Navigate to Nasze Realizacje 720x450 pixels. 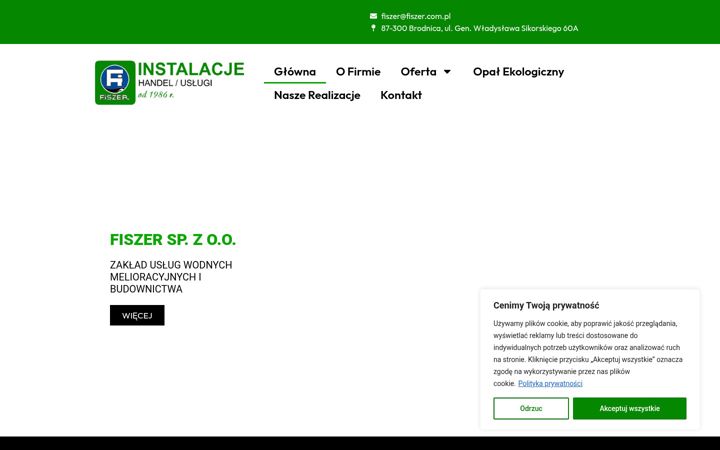point(317,95)
